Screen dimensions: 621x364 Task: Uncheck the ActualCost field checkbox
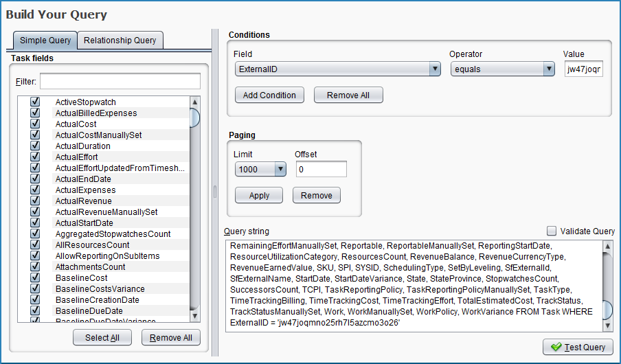(35, 124)
